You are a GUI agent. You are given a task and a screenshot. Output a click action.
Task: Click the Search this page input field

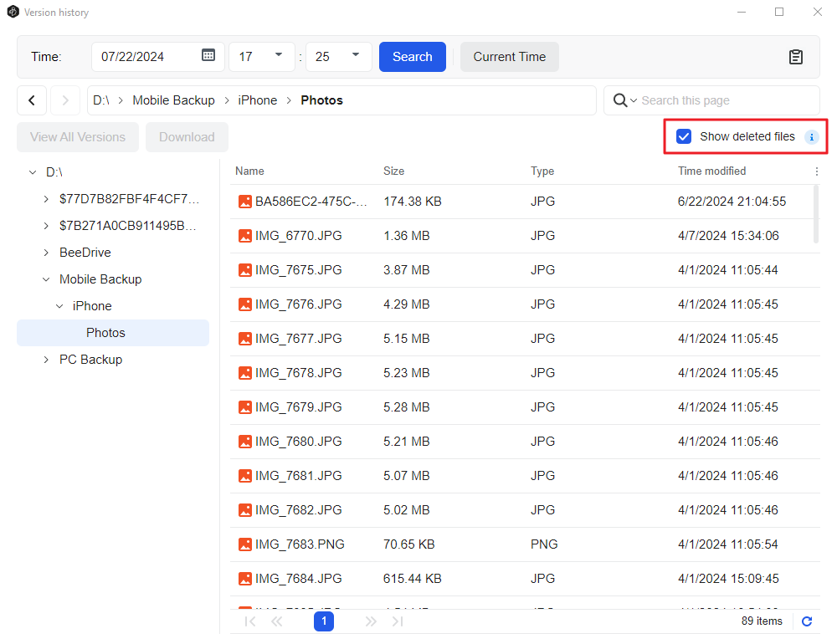(720, 100)
